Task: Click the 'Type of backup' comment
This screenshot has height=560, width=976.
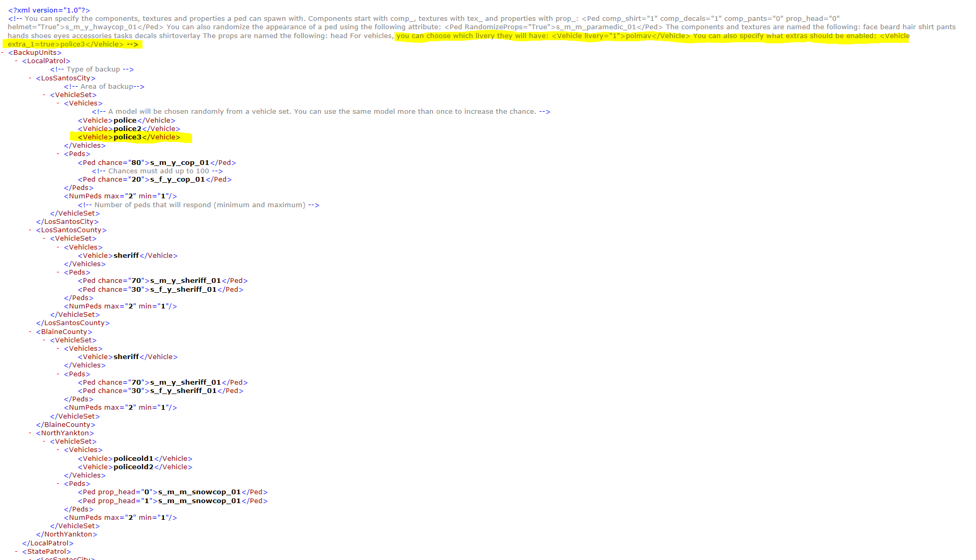Action: (92, 69)
